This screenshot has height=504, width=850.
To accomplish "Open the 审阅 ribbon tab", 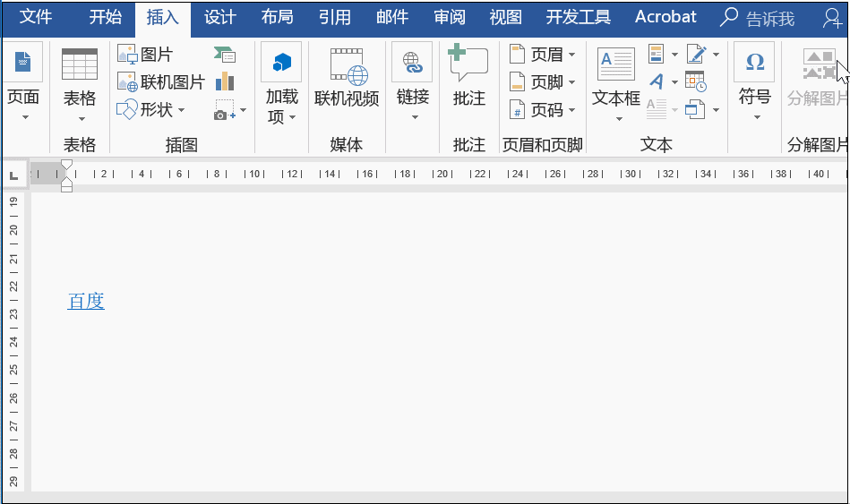I will pos(450,17).
